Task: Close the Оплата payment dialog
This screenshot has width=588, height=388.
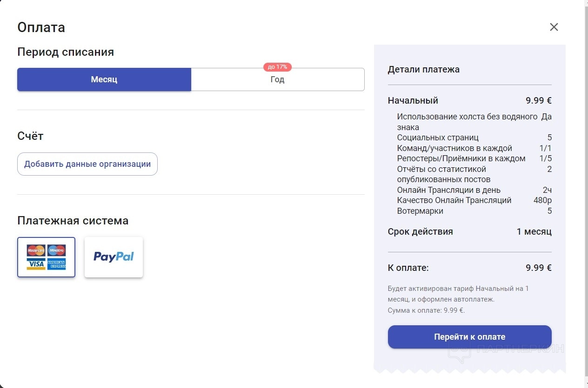Action: pos(554,27)
